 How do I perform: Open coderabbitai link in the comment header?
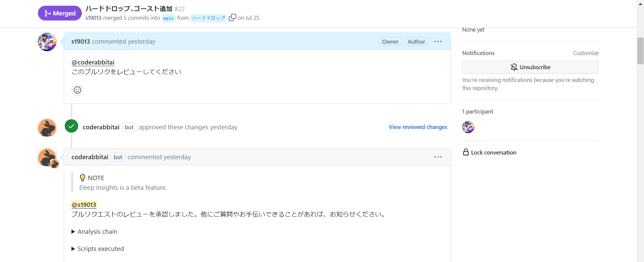point(90,157)
